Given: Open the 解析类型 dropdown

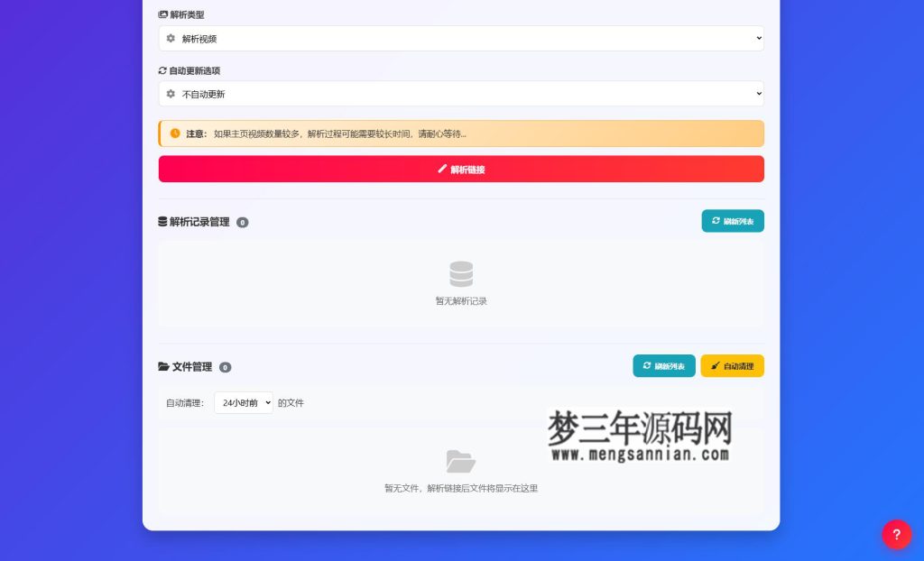Looking at the screenshot, I should [461, 38].
